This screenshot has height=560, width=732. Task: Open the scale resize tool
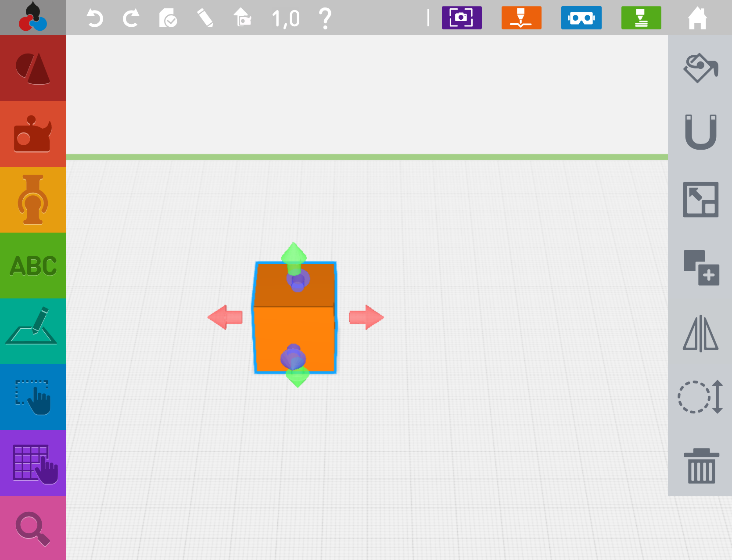tap(701, 200)
